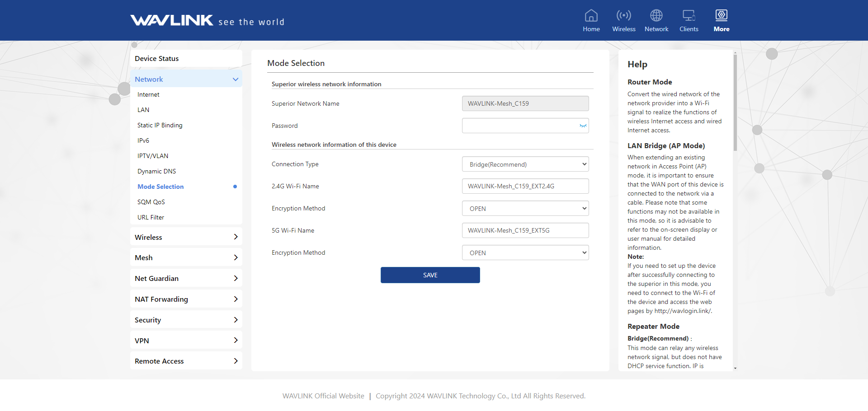Click the SAVE button
Image resolution: width=868 pixels, height=411 pixels.
430,275
